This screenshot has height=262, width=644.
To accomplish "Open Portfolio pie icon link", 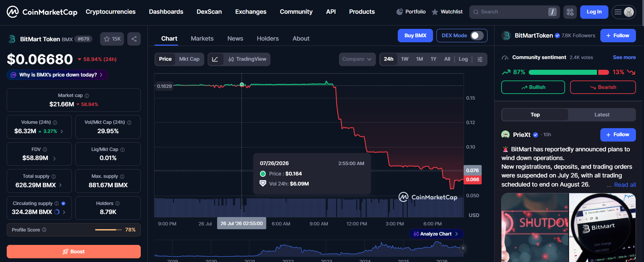I will coord(411,12).
